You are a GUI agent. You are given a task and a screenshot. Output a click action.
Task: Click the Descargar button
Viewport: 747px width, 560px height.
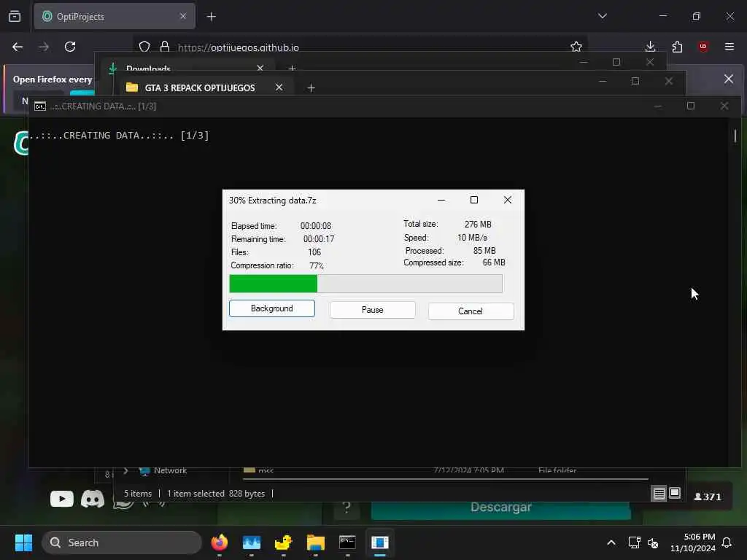[x=500, y=507]
